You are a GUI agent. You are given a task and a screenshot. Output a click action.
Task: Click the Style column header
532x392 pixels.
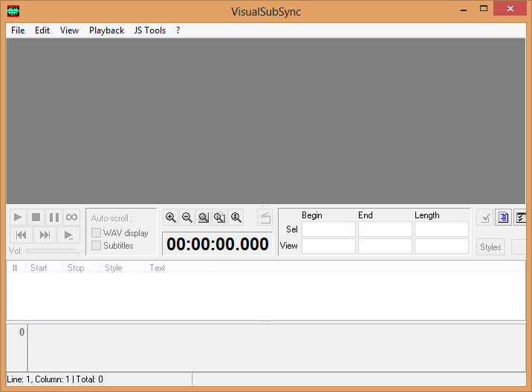click(x=122, y=267)
